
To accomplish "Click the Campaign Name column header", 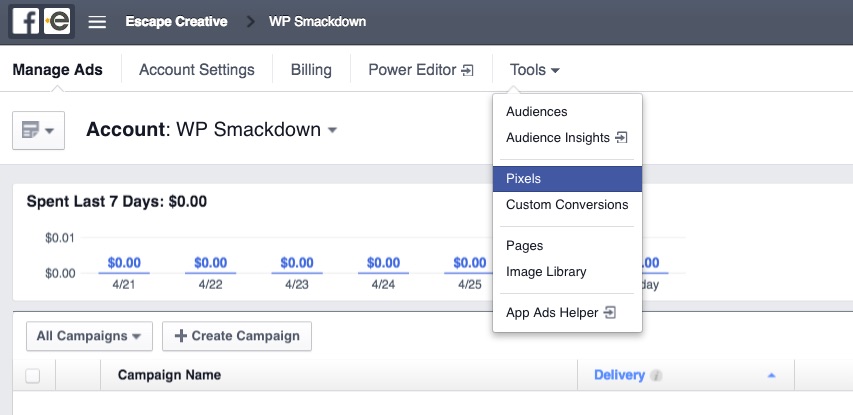I will (x=169, y=375).
